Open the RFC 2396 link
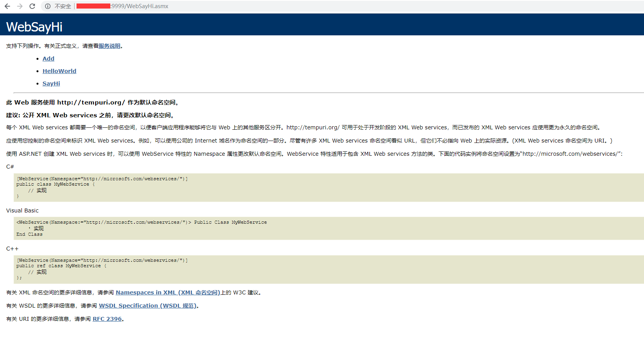Image resolution: width=644 pixels, height=341 pixels. [107, 319]
